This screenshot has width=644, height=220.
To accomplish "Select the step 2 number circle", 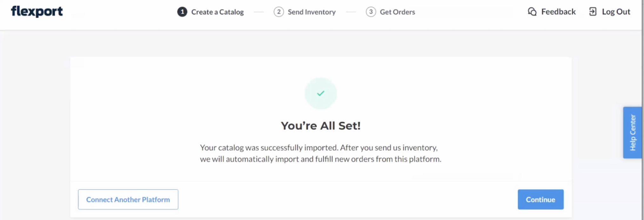I will click(x=278, y=12).
